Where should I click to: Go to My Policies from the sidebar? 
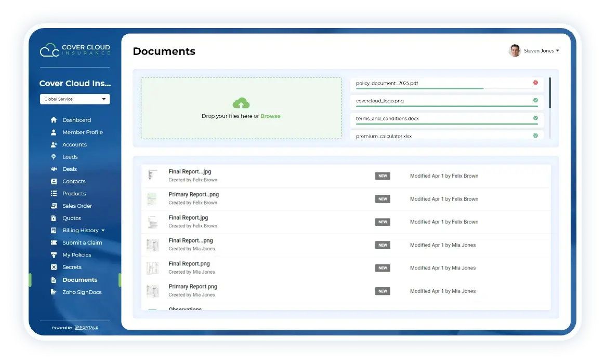[x=54, y=254]
